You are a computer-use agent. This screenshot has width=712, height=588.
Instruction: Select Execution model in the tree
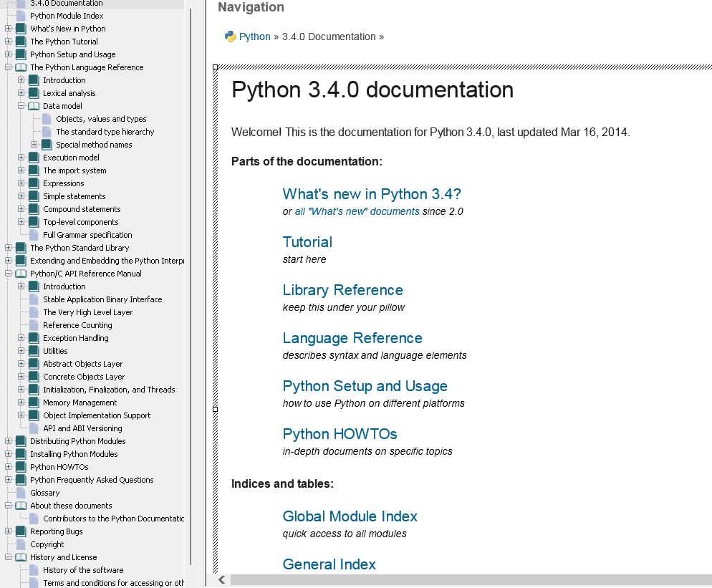tap(72, 158)
